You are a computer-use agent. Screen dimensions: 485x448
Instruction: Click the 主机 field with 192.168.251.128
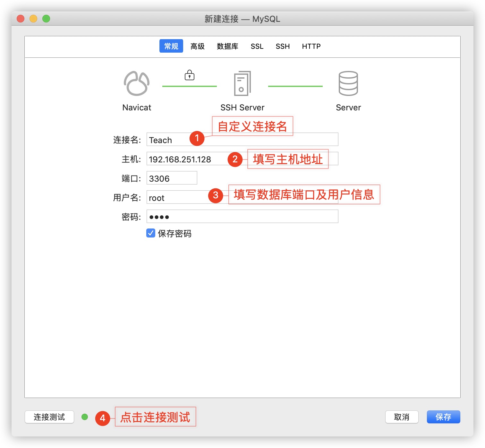[242, 159]
